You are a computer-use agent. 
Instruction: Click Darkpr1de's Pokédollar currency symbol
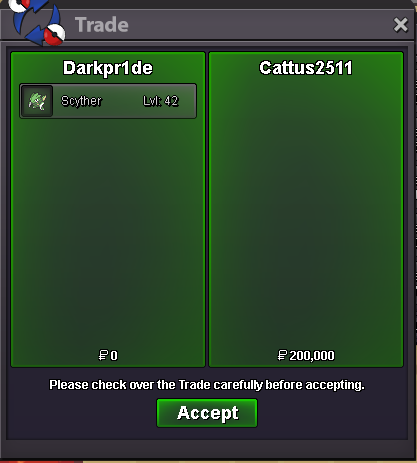point(103,355)
